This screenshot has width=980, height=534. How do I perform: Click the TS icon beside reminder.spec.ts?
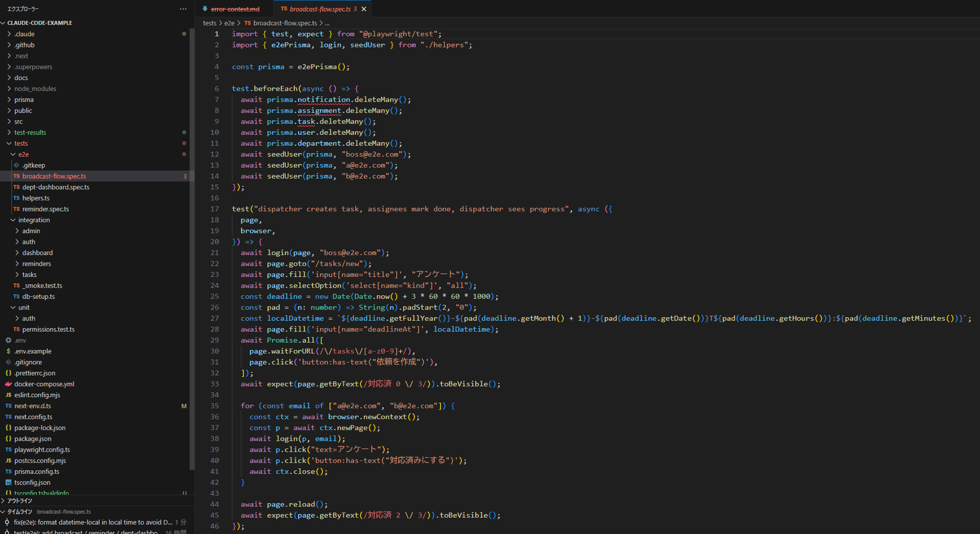point(16,209)
